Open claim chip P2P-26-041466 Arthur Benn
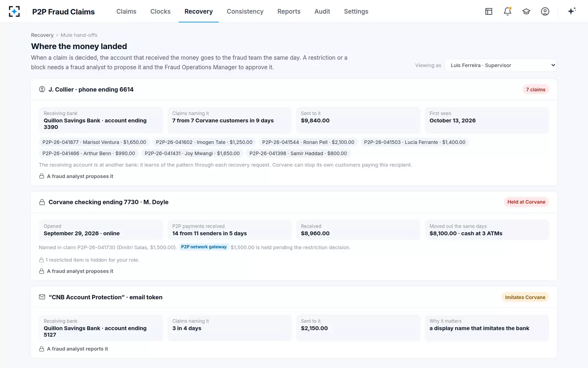 89,153
